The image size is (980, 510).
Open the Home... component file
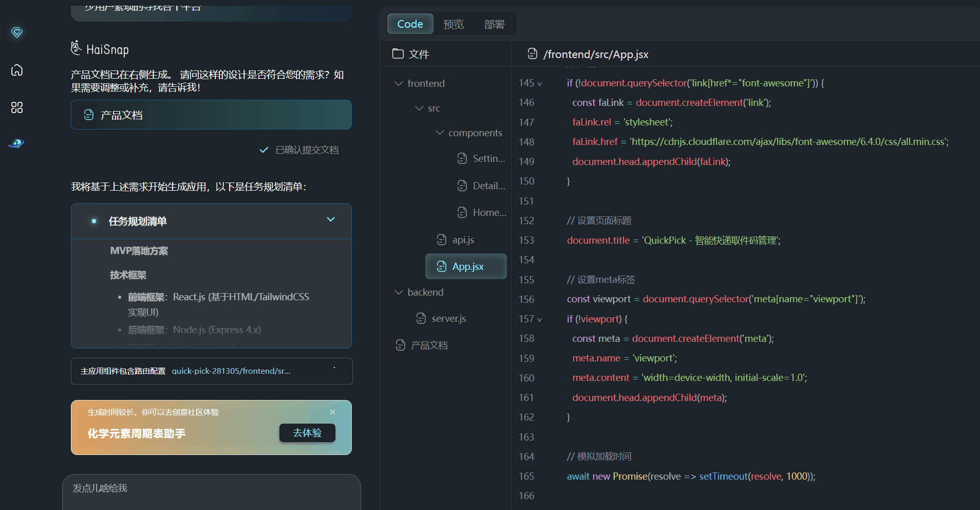pyautogui.click(x=481, y=212)
